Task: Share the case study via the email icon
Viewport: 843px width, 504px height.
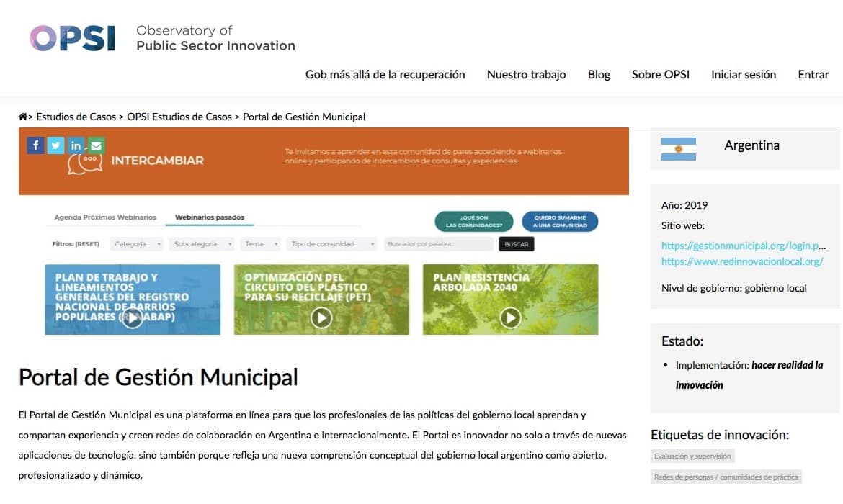Action: (x=96, y=145)
